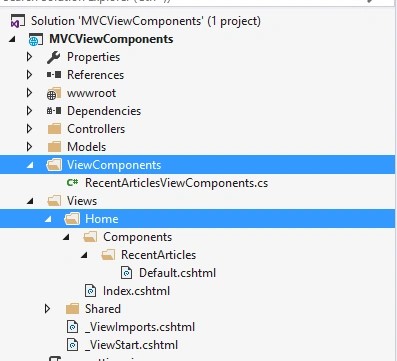Click the Index.cshtml file icon
Screen dimensions: 397x361
tap(91, 291)
